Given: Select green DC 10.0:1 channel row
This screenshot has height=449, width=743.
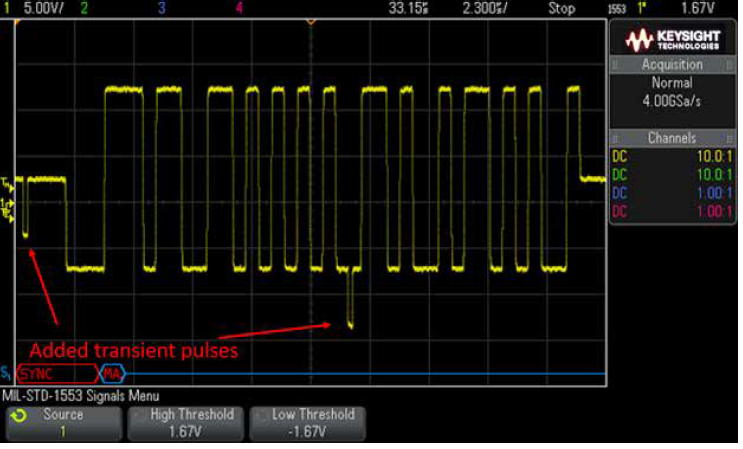Looking at the screenshot, I should coord(672,175).
